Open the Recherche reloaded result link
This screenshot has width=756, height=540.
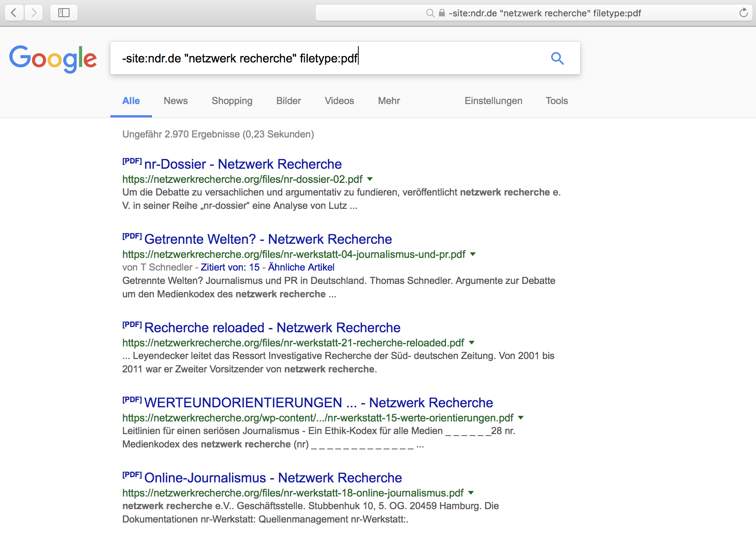pyautogui.click(x=272, y=327)
